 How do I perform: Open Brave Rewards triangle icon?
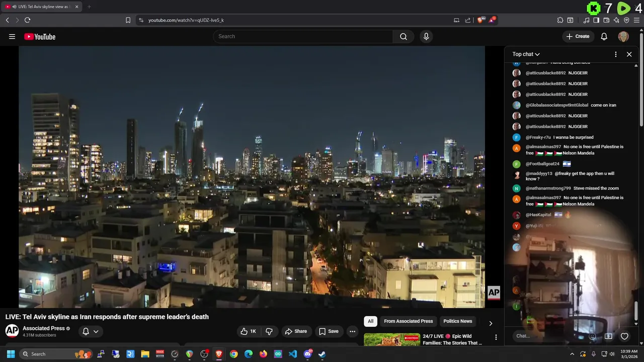tap(492, 20)
